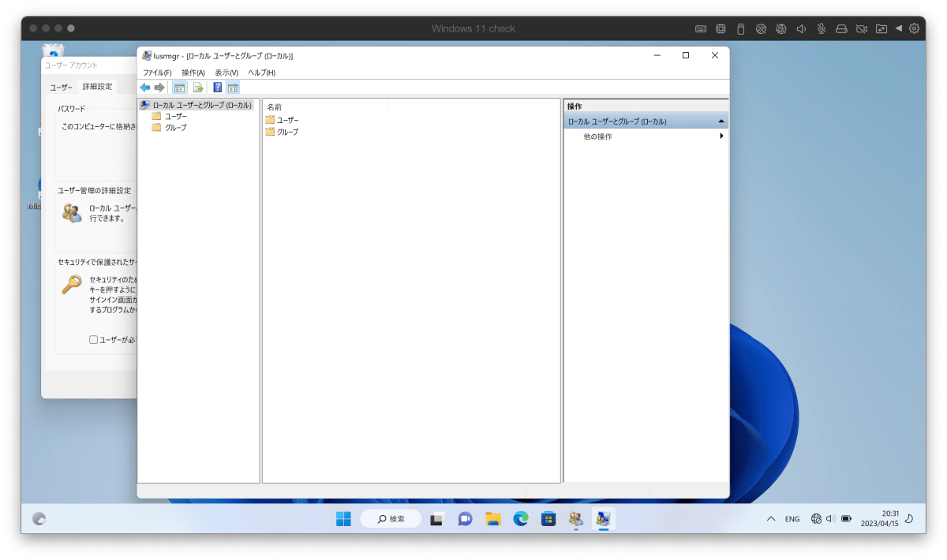Click the lusrmgr taskbar icon

point(604,519)
